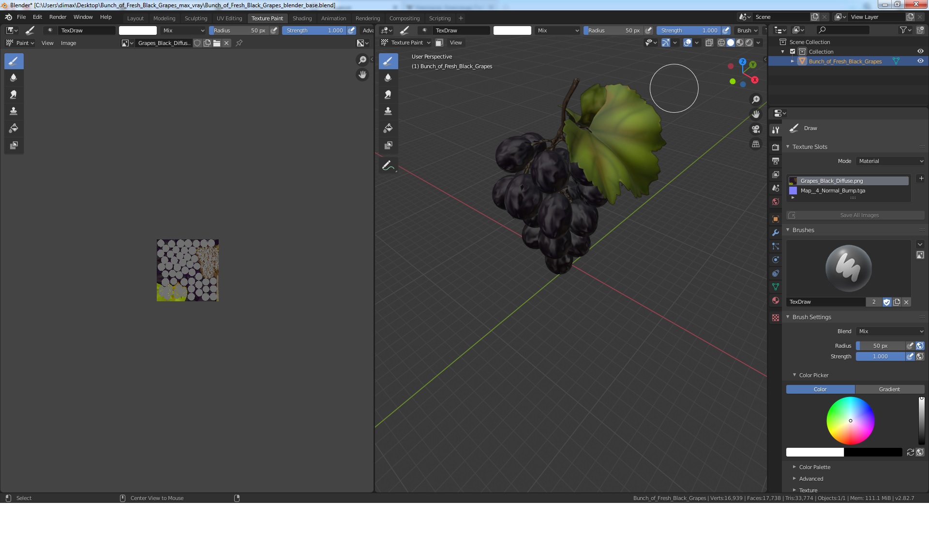Open Texture Paint mode dropdown in viewport
This screenshot has height=560, width=929.
pos(405,43)
